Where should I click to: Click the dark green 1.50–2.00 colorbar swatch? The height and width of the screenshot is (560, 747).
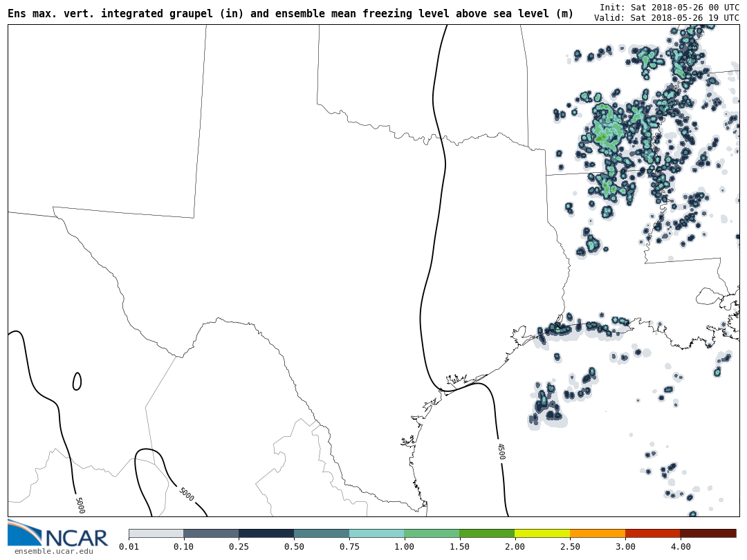pos(487,534)
